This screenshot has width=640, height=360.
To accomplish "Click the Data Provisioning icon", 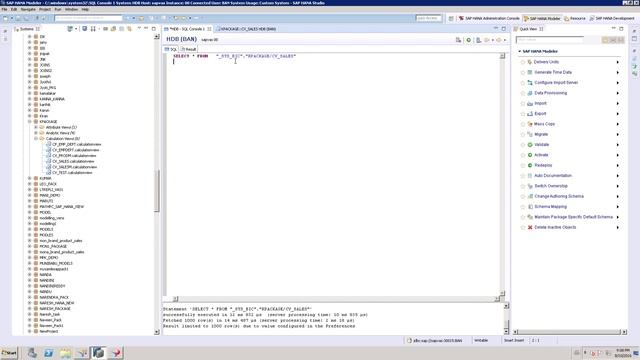I will [530, 93].
